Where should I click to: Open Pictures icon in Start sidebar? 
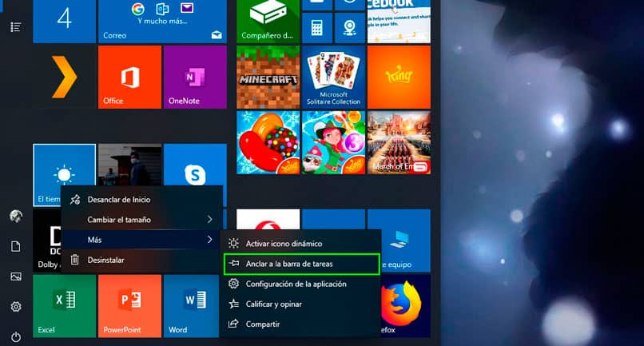click(16, 276)
